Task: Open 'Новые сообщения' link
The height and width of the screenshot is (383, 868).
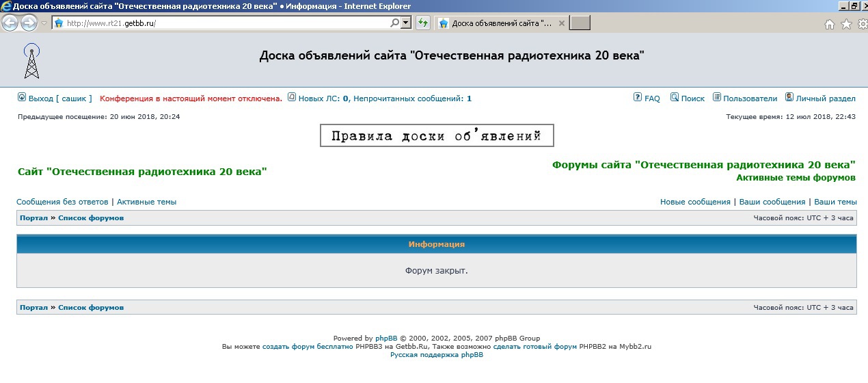Action: point(695,202)
